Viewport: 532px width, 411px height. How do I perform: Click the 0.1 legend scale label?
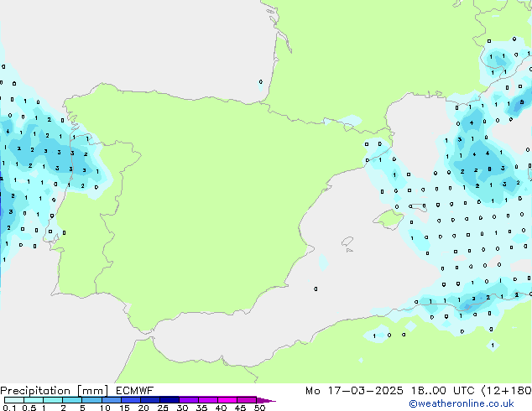[x=7, y=408]
